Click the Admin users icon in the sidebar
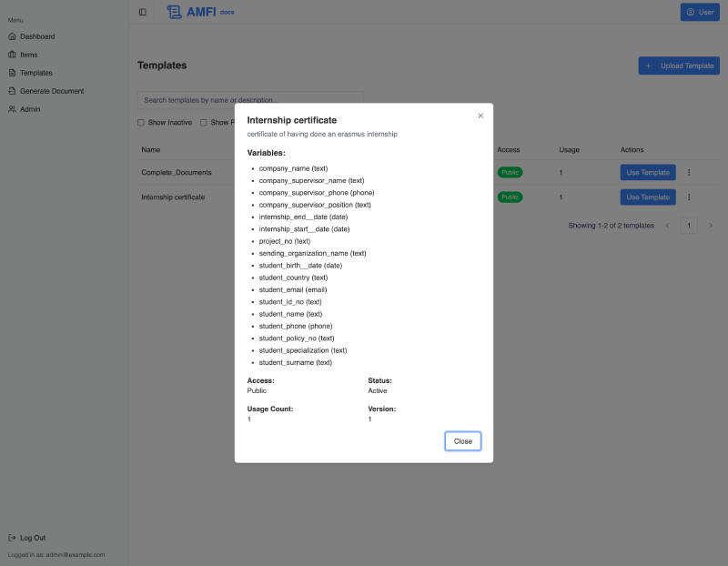This screenshot has width=728, height=566. tap(12, 109)
